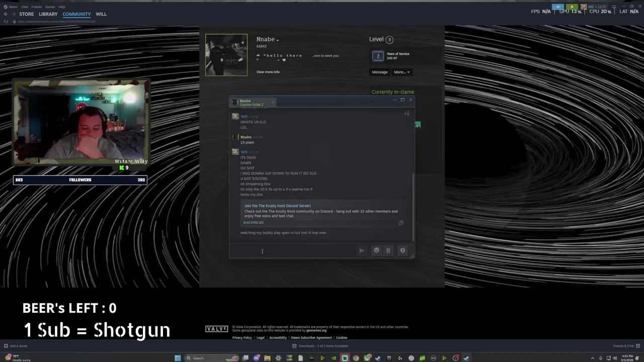Open the Downloads status at the bottom
The width and height of the screenshot is (644, 362).
click(x=320, y=346)
